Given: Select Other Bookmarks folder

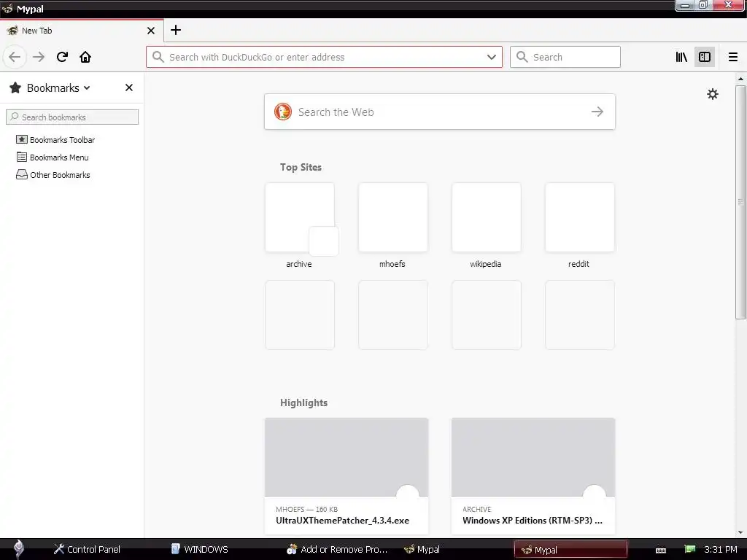Looking at the screenshot, I should 60,175.
